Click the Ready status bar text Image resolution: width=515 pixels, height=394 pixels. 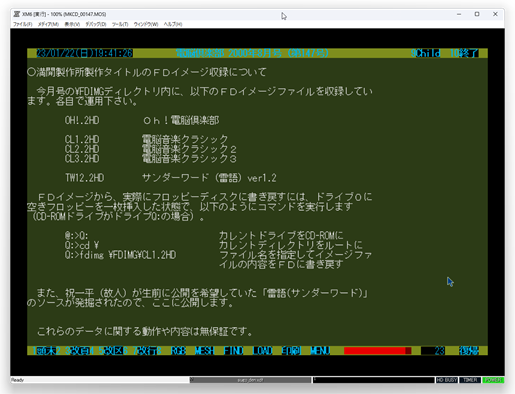pyautogui.click(x=17, y=380)
